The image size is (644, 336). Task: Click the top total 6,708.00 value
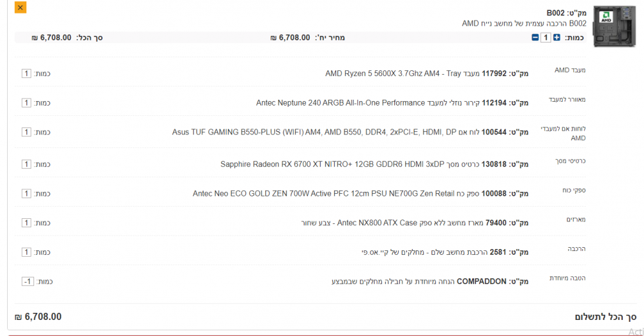[x=52, y=37]
